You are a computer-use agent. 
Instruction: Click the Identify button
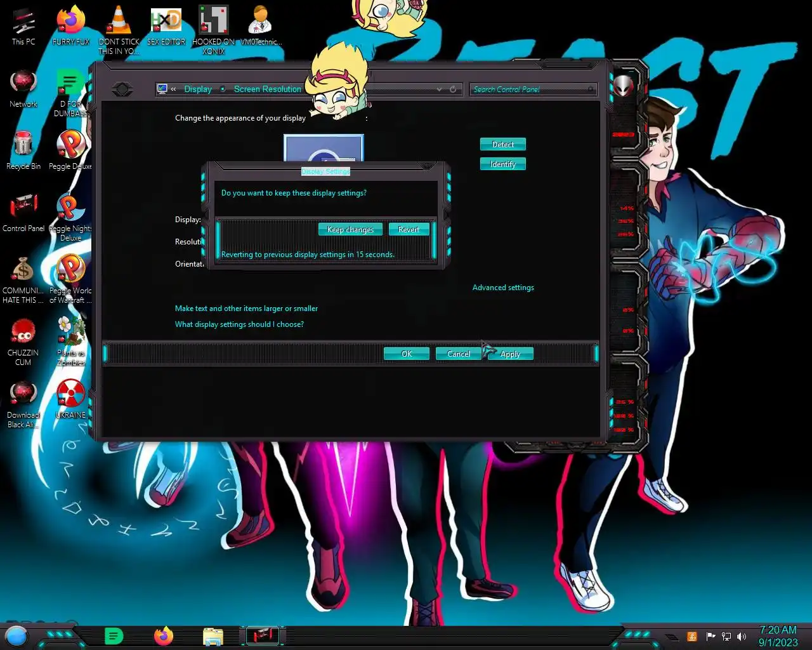pos(503,164)
